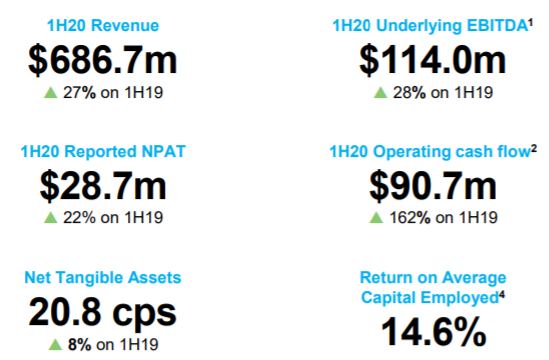Screen dimensions: 549x360
Task: Click the 20.8 cps value
Action: [x=103, y=312]
